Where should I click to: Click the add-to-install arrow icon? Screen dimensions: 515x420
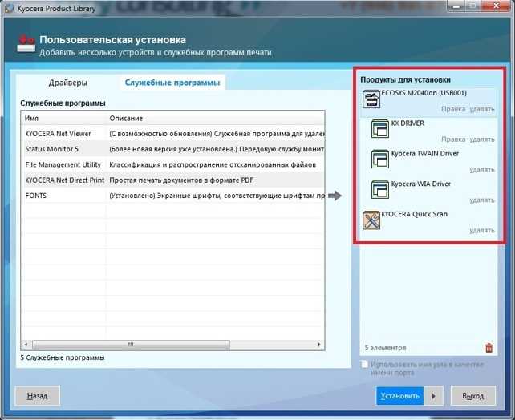coord(335,196)
